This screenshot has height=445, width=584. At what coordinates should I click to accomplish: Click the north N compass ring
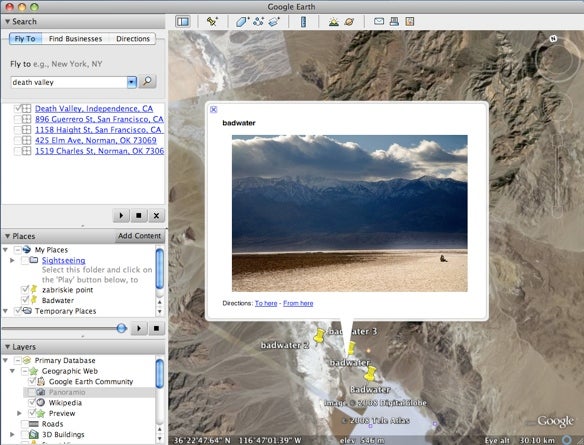[554, 38]
